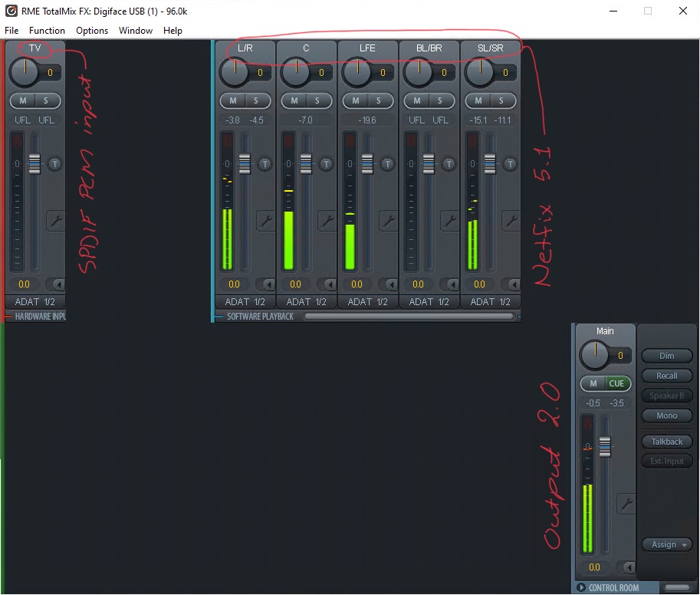Collapse the Software Playback section
700x595 pixels.
(219, 317)
